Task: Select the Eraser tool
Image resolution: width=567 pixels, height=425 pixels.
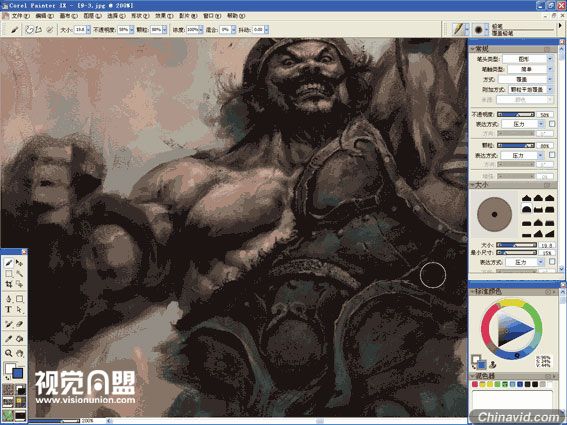Action: pyautogui.click(x=20, y=324)
